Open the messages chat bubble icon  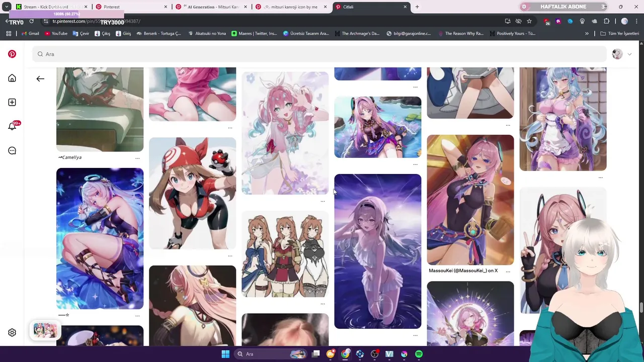(x=12, y=150)
